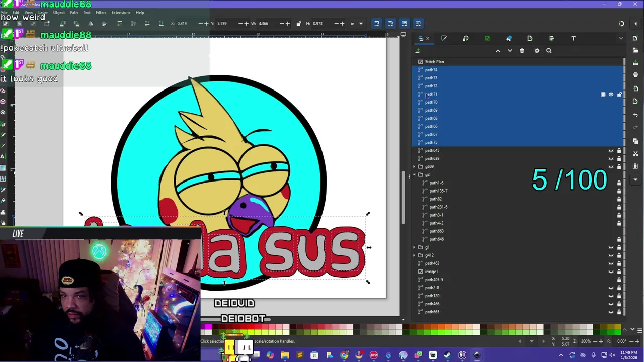Screen dimensions: 644x362
Task: Expand the g412 group
Action: (414, 255)
